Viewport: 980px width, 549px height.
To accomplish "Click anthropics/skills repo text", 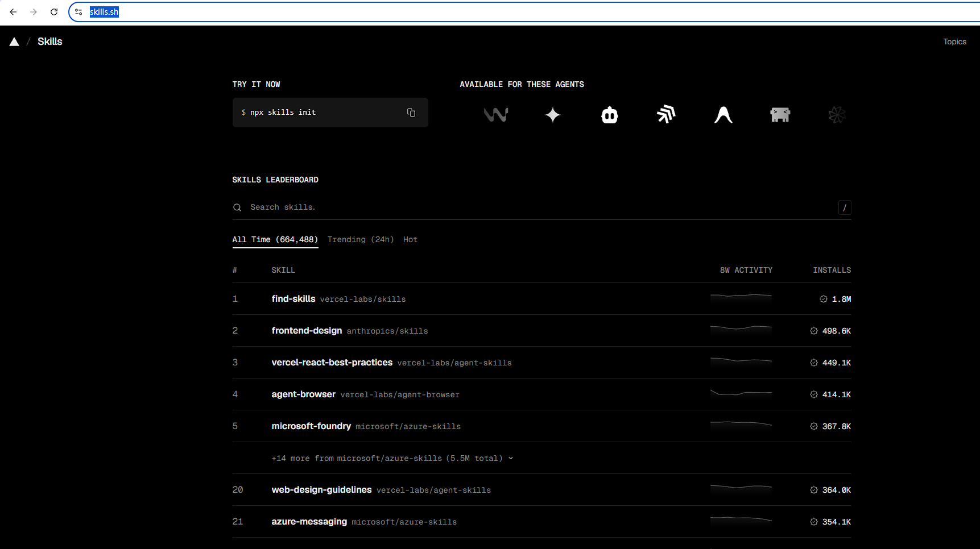I will (x=387, y=331).
